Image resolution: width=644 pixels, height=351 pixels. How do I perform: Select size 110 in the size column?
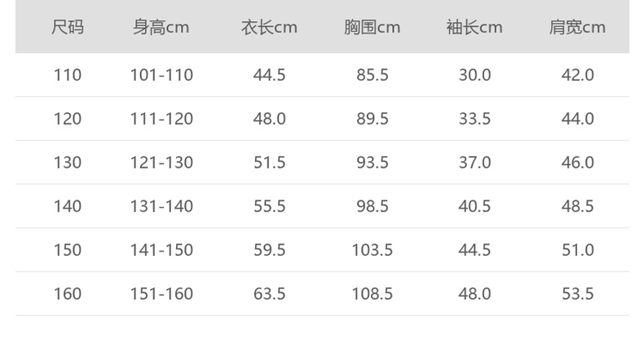(x=68, y=75)
